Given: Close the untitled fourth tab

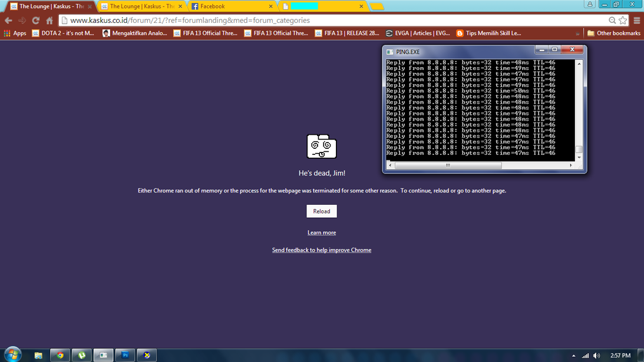Looking at the screenshot, I should (361, 6).
